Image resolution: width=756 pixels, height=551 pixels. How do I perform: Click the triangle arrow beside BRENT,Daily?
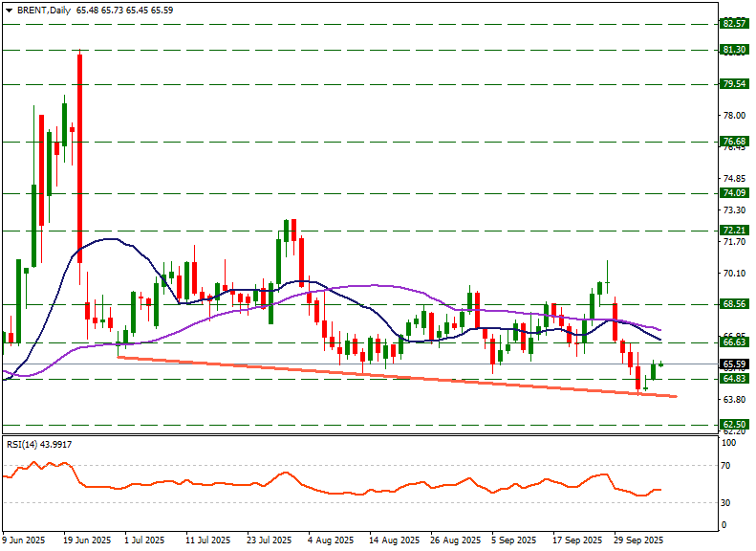coord(9,9)
